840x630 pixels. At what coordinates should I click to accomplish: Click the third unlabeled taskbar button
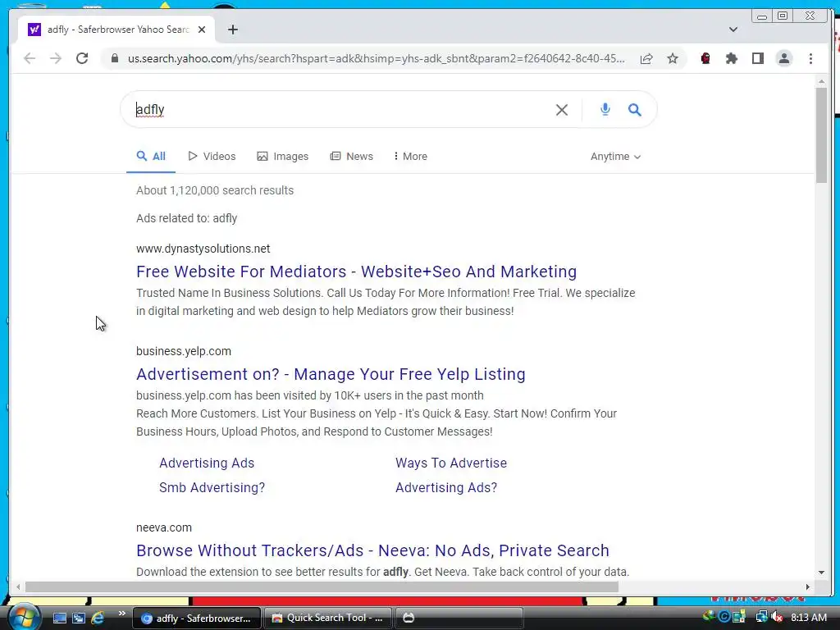459,619
